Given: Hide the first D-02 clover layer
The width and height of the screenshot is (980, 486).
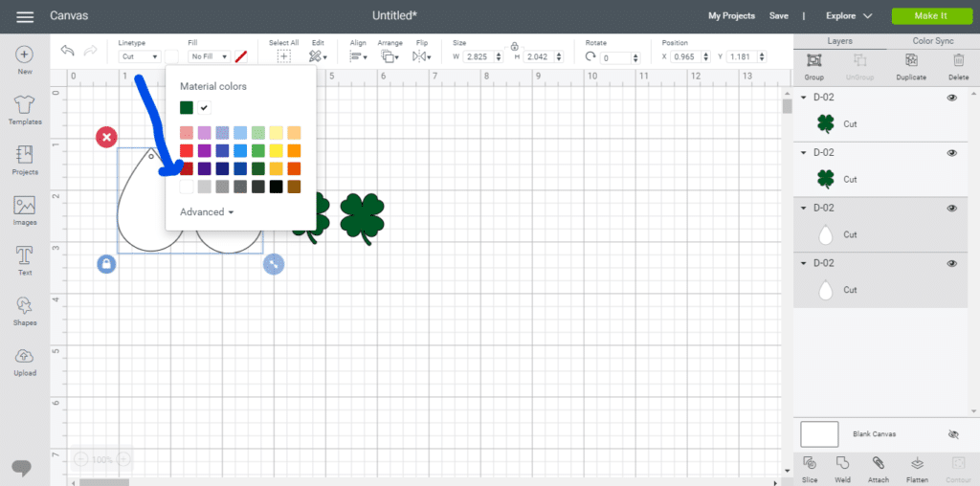Looking at the screenshot, I should (x=951, y=98).
